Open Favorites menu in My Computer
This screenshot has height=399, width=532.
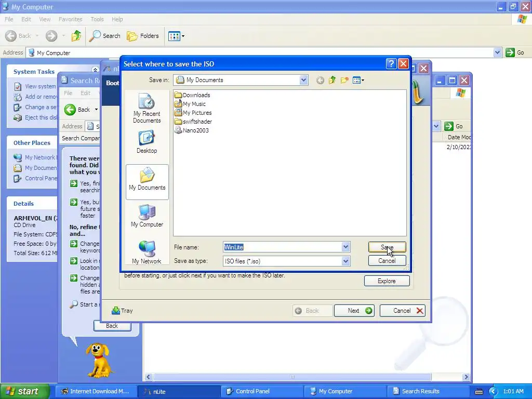70,19
